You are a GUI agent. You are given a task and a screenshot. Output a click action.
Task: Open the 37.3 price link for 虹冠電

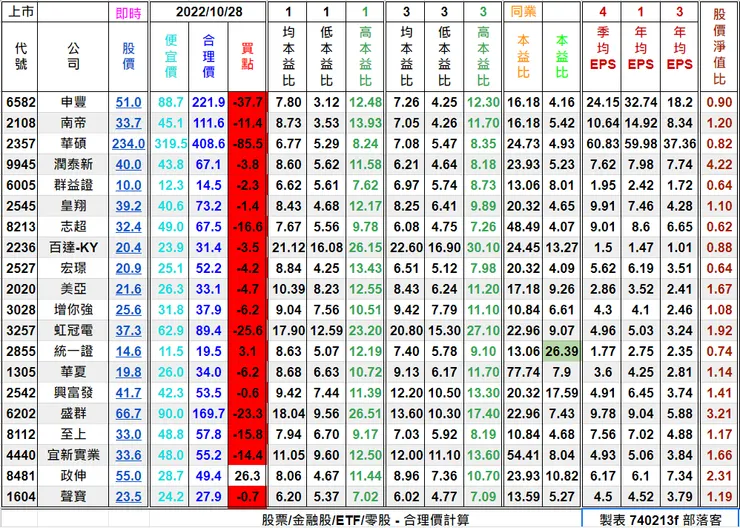(x=128, y=331)
